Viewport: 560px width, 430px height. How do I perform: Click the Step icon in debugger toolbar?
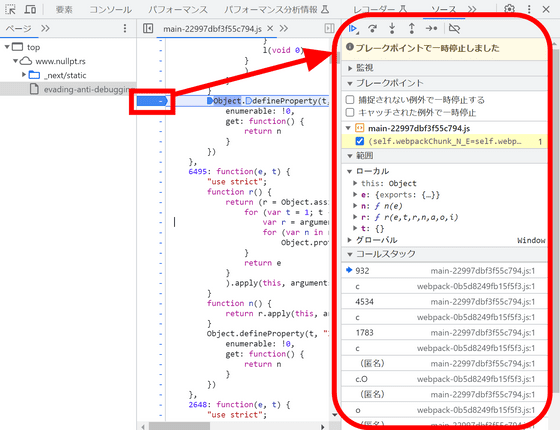pos(431,28)
